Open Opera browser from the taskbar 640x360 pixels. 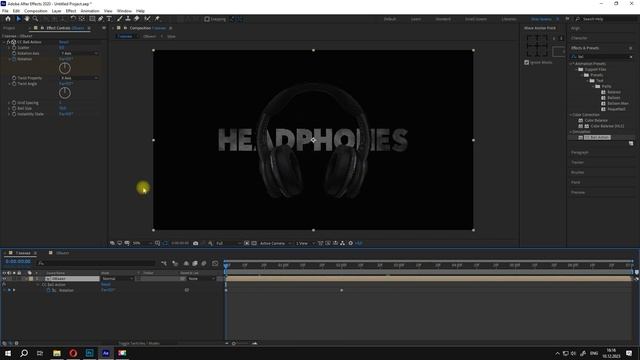73,353
